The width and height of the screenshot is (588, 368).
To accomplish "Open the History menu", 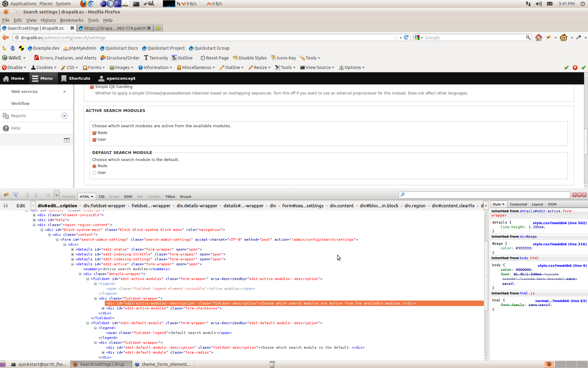I will [x=48, y=20].
